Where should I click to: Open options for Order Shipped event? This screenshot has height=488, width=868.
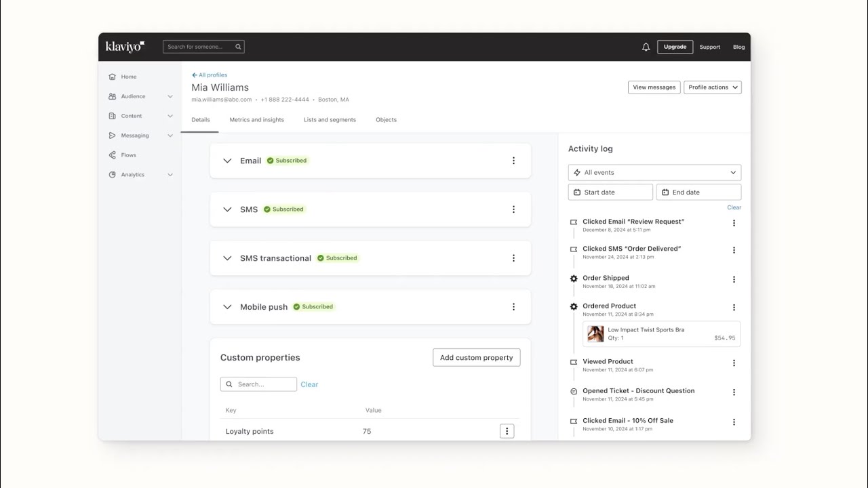tap(734, 279)
